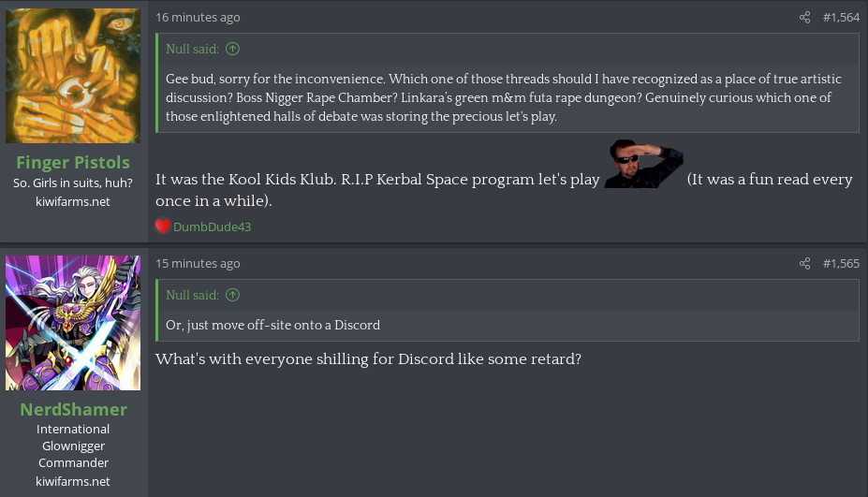Click kiwifarms.net under NerdShamer
Image resolution: width=868 pixels, height=497 pixels.
point(73,481)
